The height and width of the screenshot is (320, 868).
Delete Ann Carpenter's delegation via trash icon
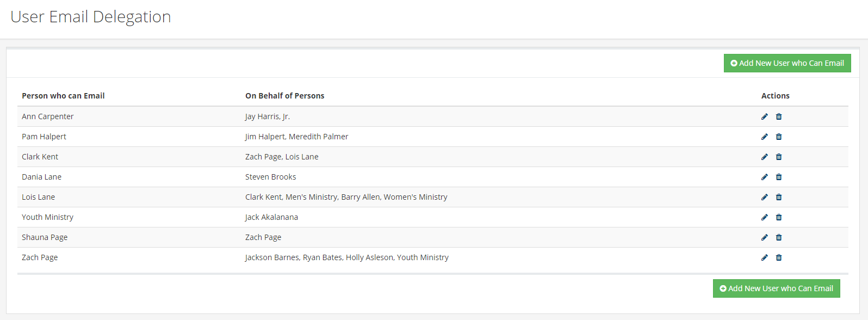(779, 116)
